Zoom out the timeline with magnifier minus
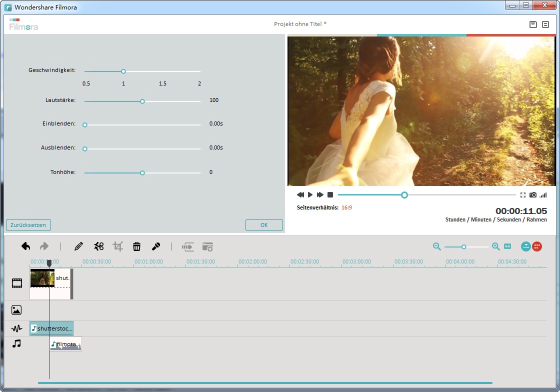This screenshot has height=392, width=560. pos(437,246)
